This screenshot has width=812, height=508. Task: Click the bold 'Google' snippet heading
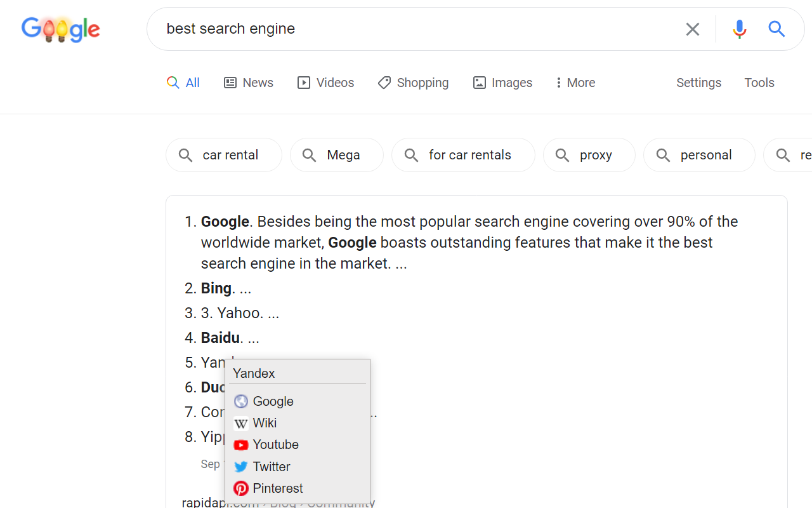click(x=225, y=222)
